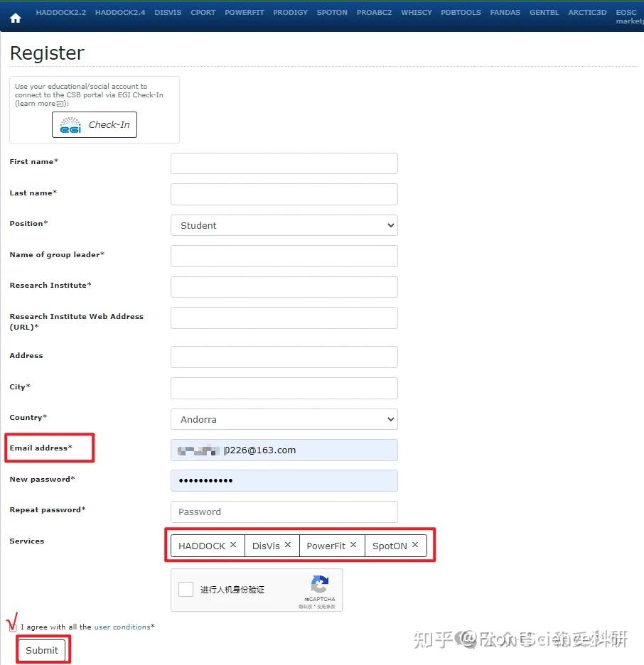Click the reCAPTCHA logo icon
Image resolution: width=644 pixels, height=665 pixels.
319,585
